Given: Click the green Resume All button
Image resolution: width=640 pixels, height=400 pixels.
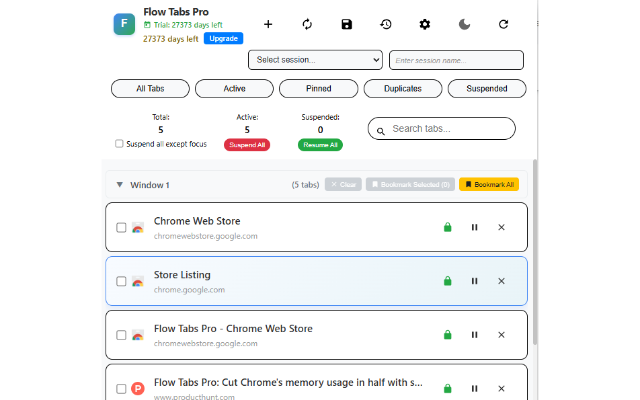Looking at the screenshot, I should tap(320, 145).
